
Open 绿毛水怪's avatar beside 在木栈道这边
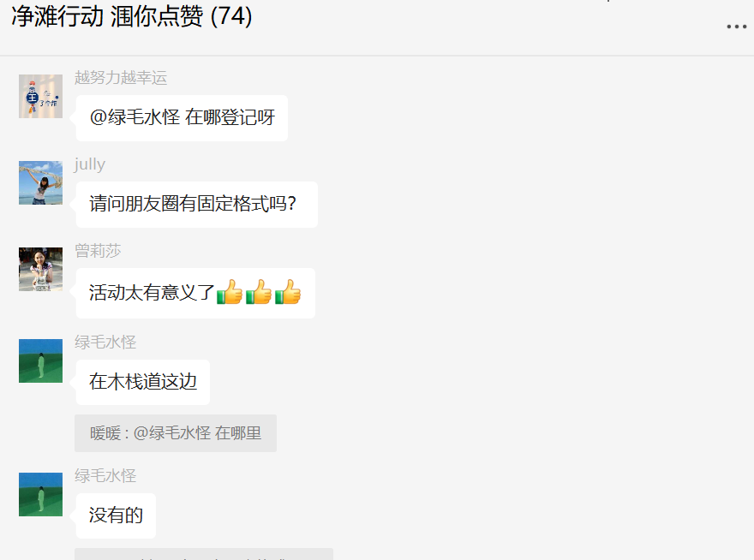(x=40, y=361)
